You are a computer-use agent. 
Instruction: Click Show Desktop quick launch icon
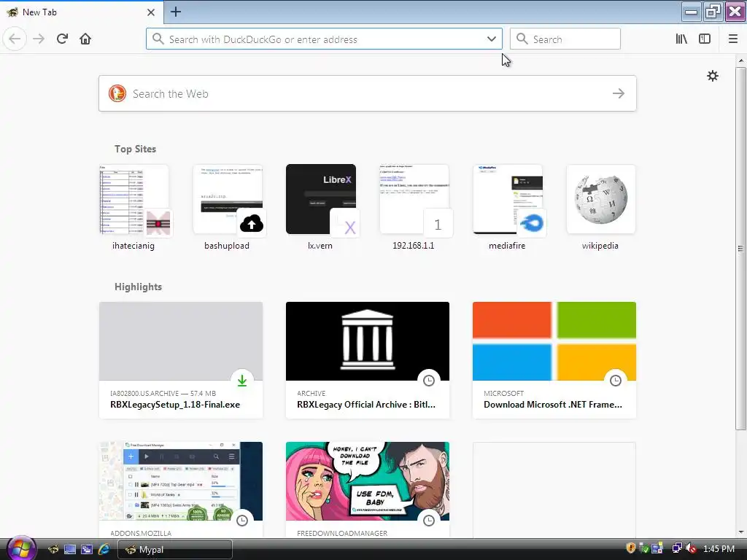(70, 550)
